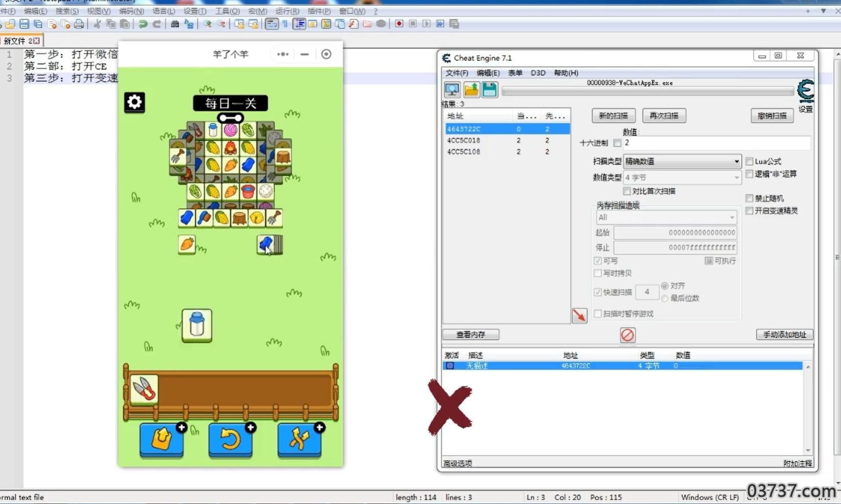The width and height of the screenshot is (841, 504).
Task: Open Cheat Engine 帮助(H) menu
Action: (566, 73)
